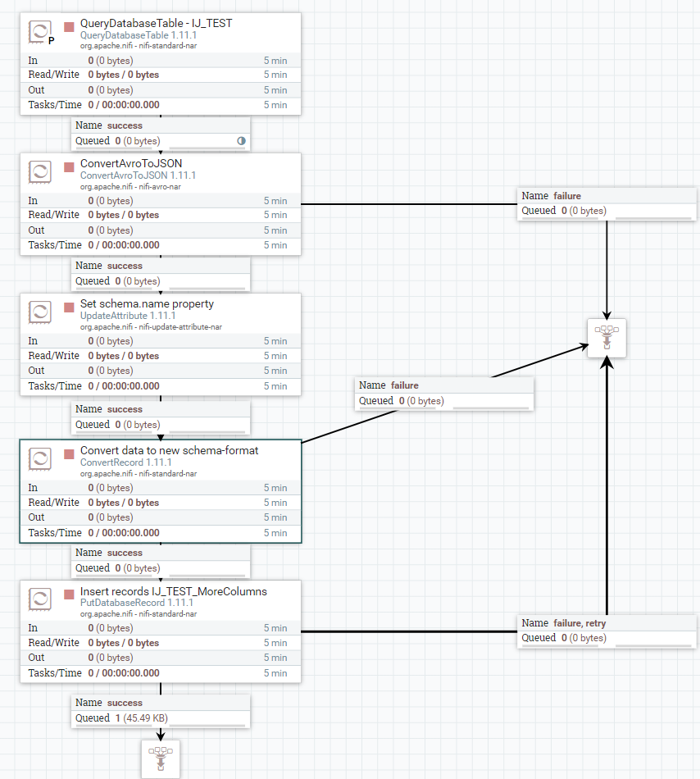Click the QueryDatabaseTable processor icon
700x779 pixels.
(39, 31)
